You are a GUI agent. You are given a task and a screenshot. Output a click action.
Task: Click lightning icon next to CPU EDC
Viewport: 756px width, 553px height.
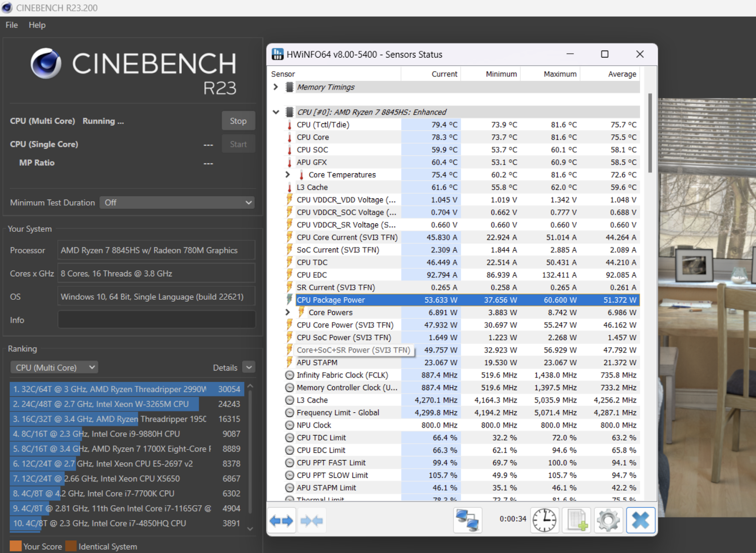[290, 275]
